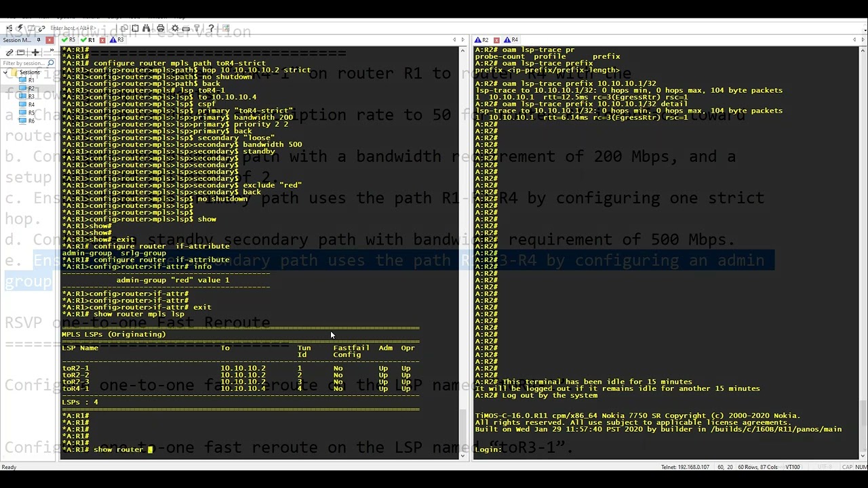Select session R1 in the tree
Screen dimensions: 868x488
31,80
